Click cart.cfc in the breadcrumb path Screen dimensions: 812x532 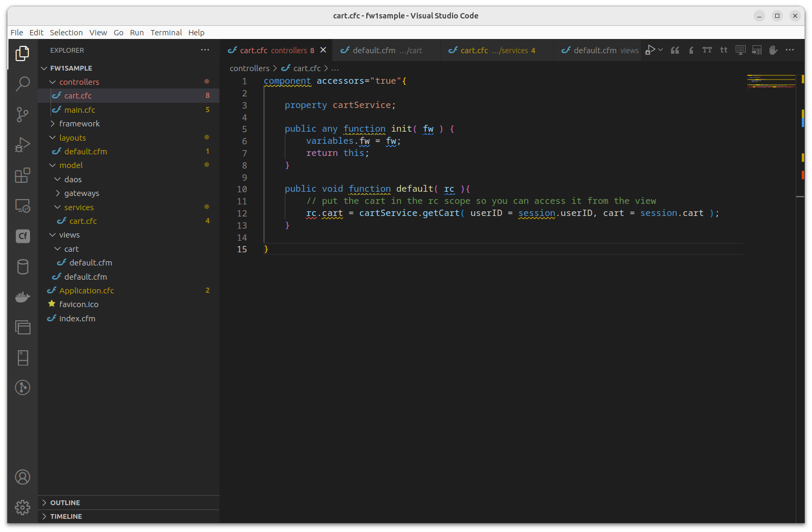click(307, 68)
